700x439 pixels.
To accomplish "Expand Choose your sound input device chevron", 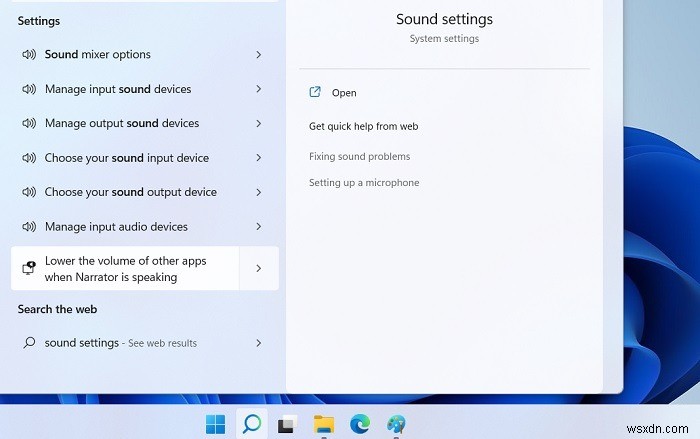I will pos(258,158).
